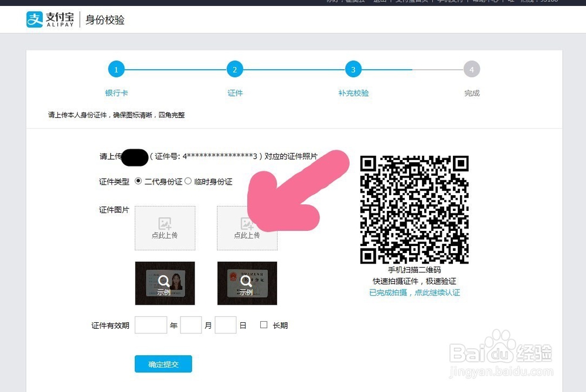Viewport: 586px width, 392px height.
Task: Click step 3 补充校验 circle icon
Action: [x=353, y=69]
